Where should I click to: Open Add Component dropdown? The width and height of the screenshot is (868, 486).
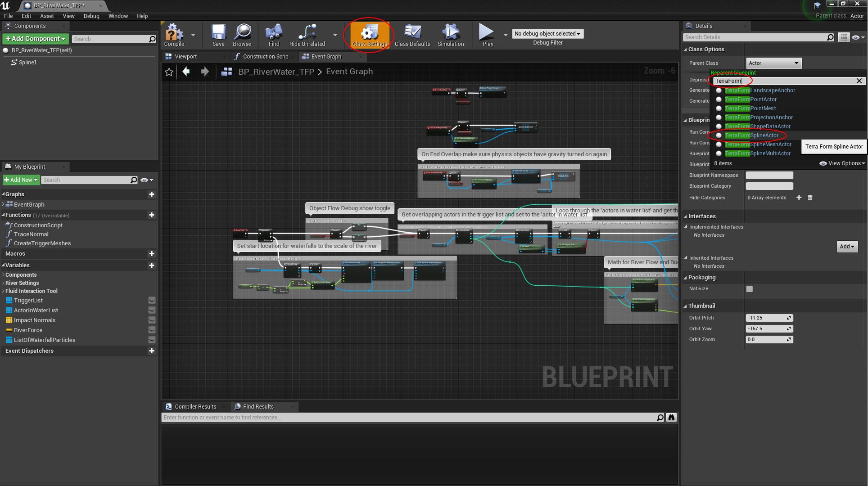point(36,39)
